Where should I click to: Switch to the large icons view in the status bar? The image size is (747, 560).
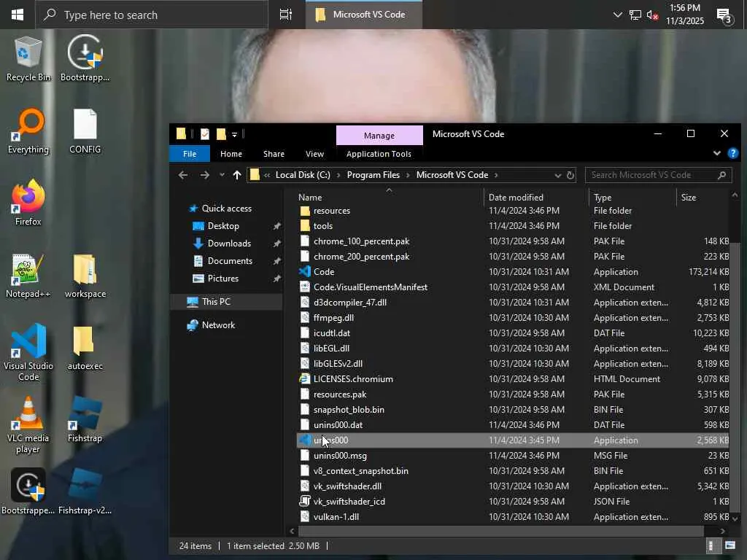729,545
